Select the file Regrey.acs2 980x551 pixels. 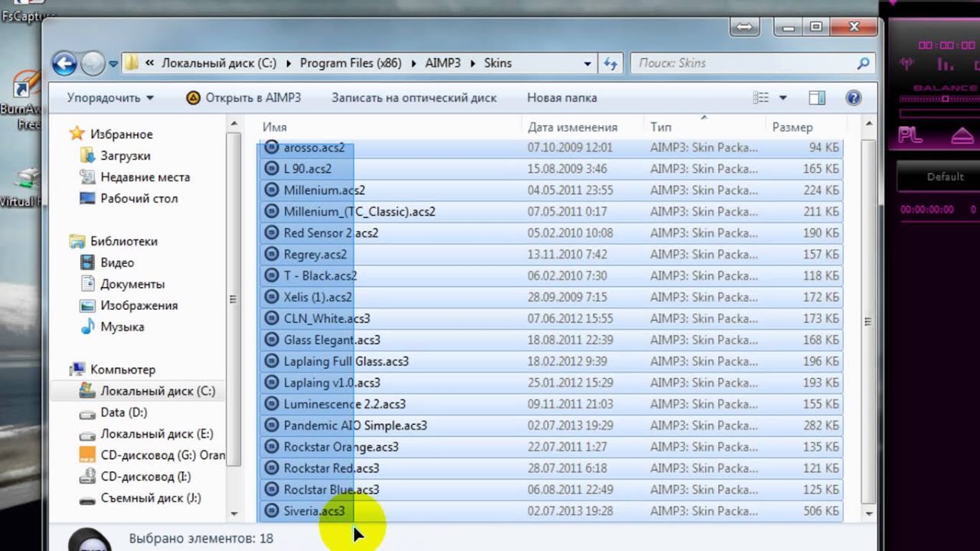pos(550,254)
